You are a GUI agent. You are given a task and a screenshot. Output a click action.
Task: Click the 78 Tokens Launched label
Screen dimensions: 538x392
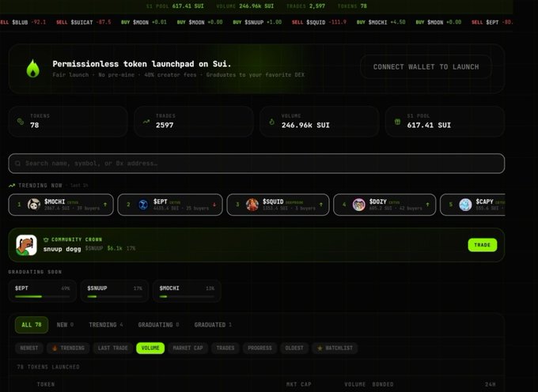(x=48, y=367)
